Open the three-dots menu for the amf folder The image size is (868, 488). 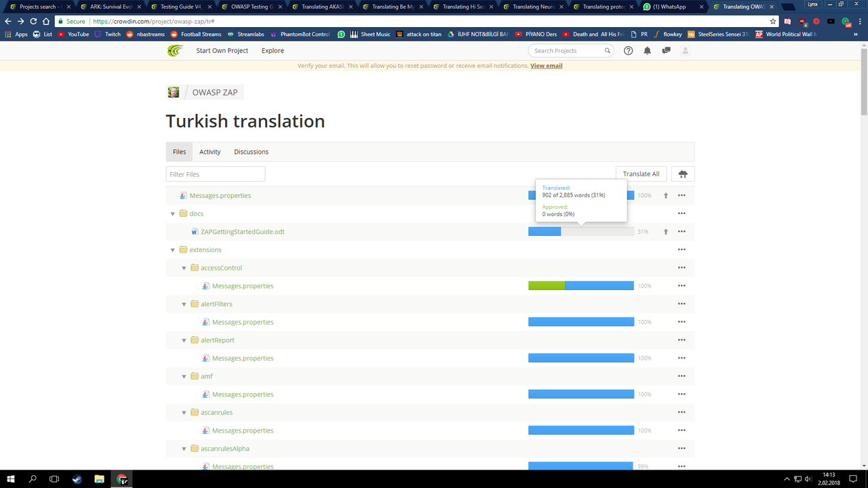point(682,376)
